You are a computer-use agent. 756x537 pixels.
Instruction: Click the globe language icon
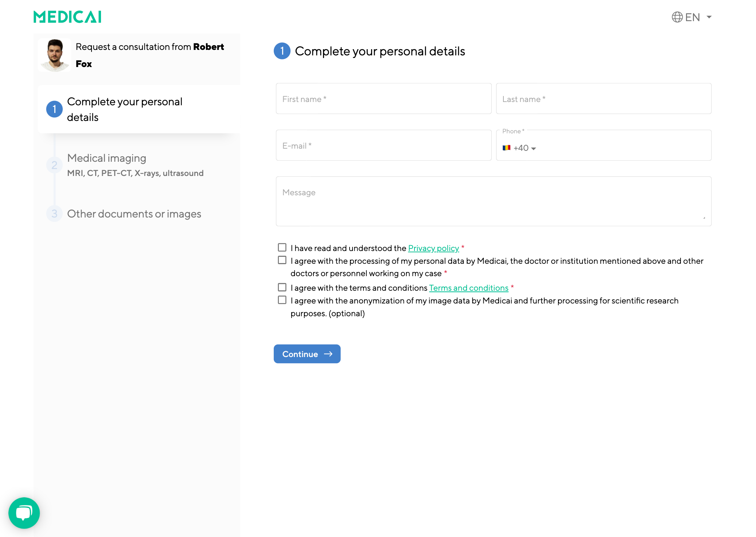click(x=677, y=17)
